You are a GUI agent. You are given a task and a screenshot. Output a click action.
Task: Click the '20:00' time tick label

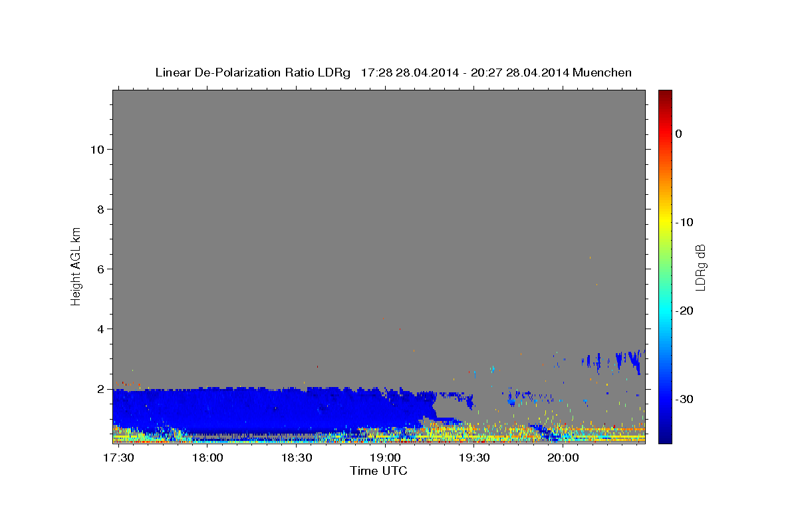click(x=563, y=458)
